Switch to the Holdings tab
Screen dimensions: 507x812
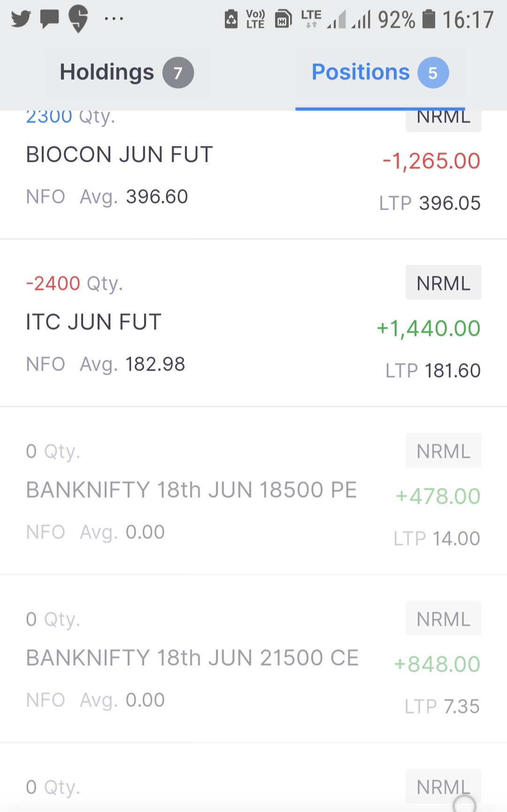point(107,72)
